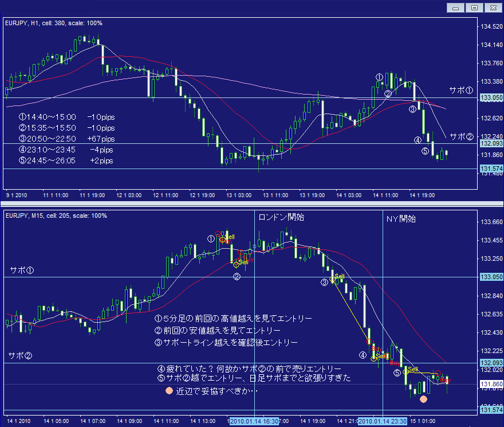
Task: Click trade entry ④23:10～23:45 -4pips
Action: point(66,150)
